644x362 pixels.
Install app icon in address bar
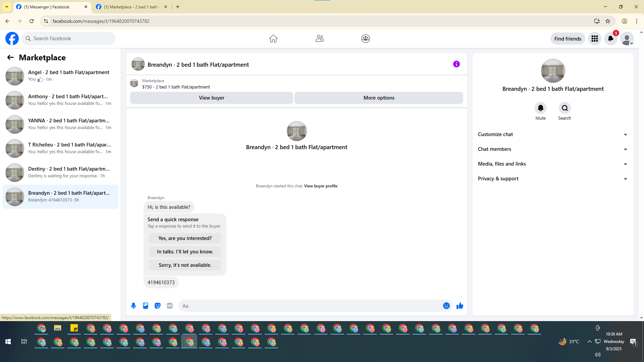pos(597,21)
